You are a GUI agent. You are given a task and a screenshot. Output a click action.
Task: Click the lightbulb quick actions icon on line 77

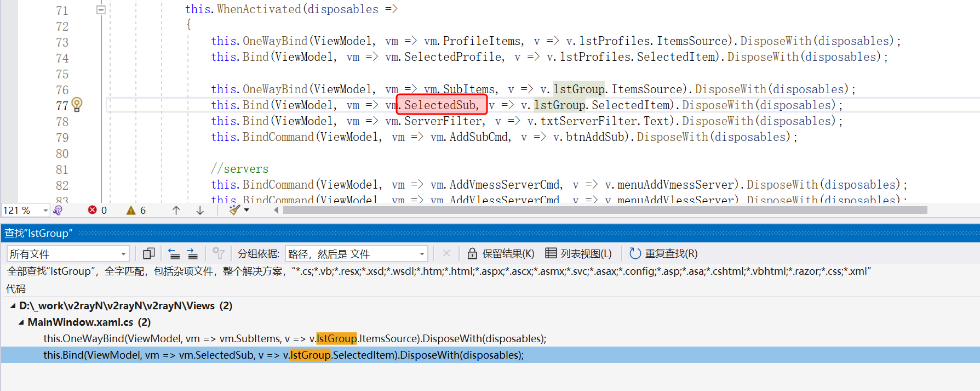(77, 104)
